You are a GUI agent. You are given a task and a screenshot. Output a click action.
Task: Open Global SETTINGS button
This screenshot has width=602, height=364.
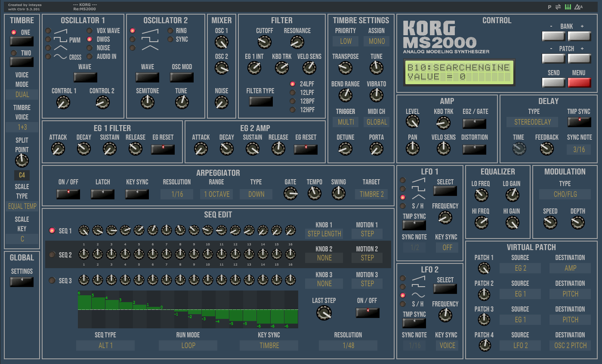pyautogui.click(x=22, y=282)
